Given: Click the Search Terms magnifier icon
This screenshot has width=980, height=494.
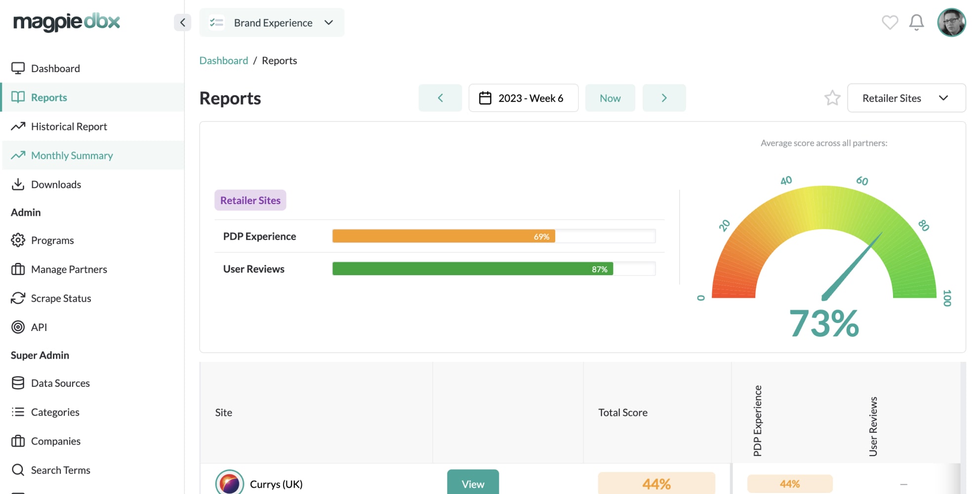Looking at the screenshot, I should [18, 470].
